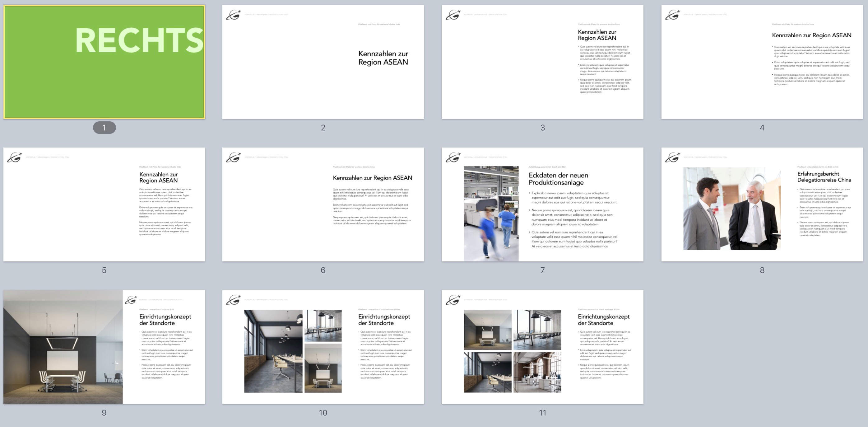Click the slide number 11 label
This screenshot has height=427, width=868.
pos(542,412)
